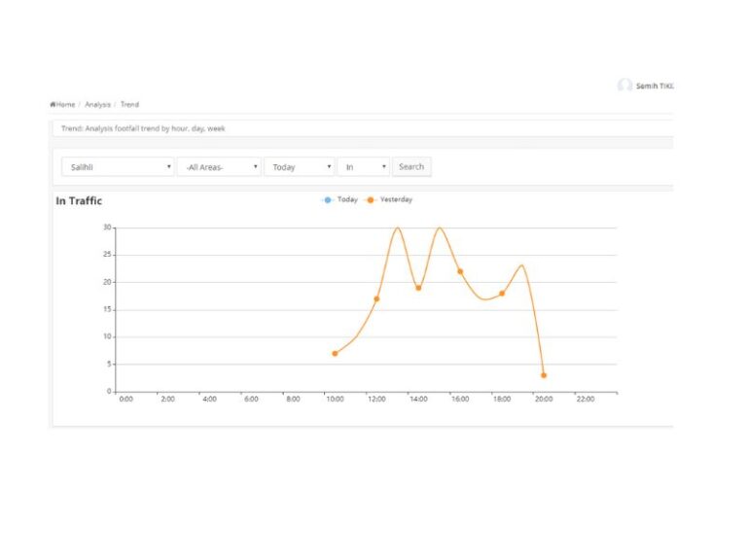The width and height of the screenshot is (747, 560).
Task: Go to Analysis in the breadcrumb
Action: point(97,104)
